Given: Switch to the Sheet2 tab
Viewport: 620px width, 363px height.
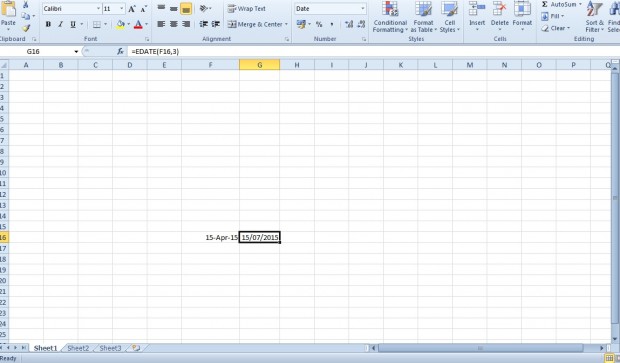Looking at the screenshot, I should [x=78, y=348].
